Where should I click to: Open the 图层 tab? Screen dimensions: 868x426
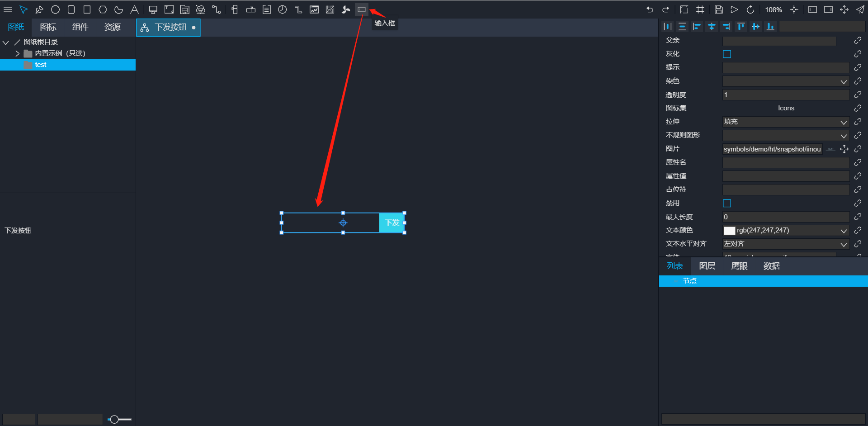tap(707, 266)
